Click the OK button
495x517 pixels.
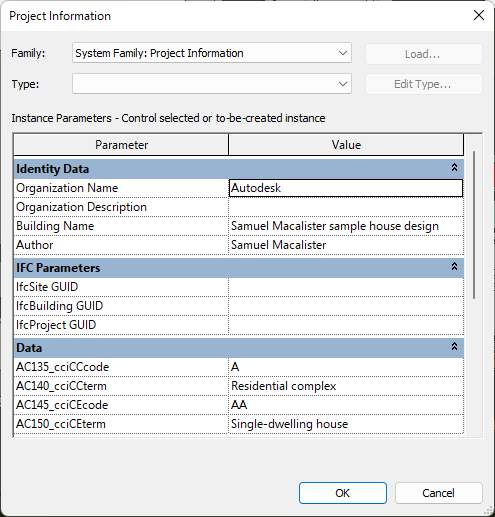coord(343,493)
